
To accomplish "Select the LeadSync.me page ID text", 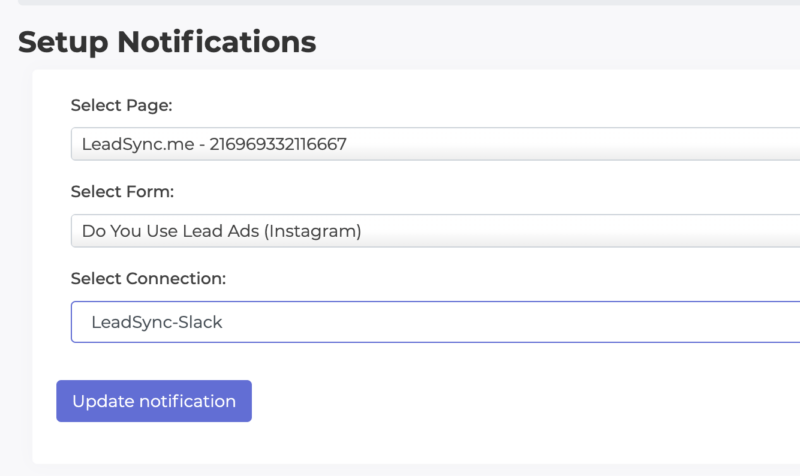I will (214, 144).
